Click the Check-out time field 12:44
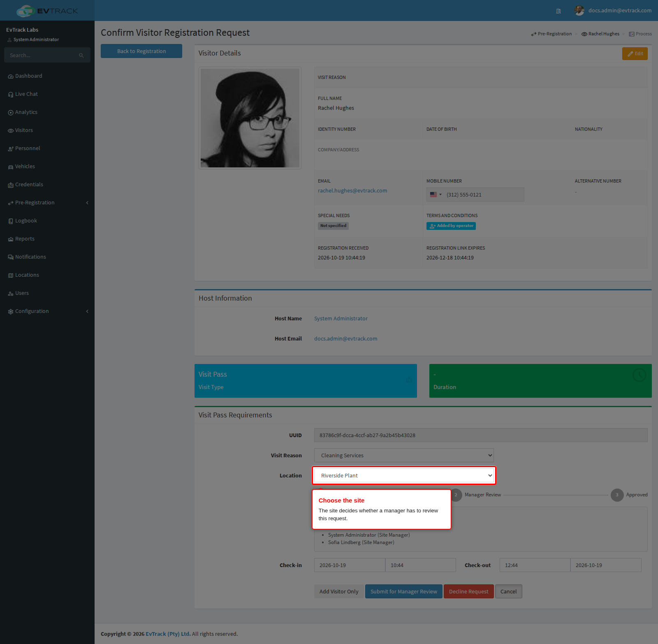The width and height of the screenshot is (658, 644). pos(535,565)
